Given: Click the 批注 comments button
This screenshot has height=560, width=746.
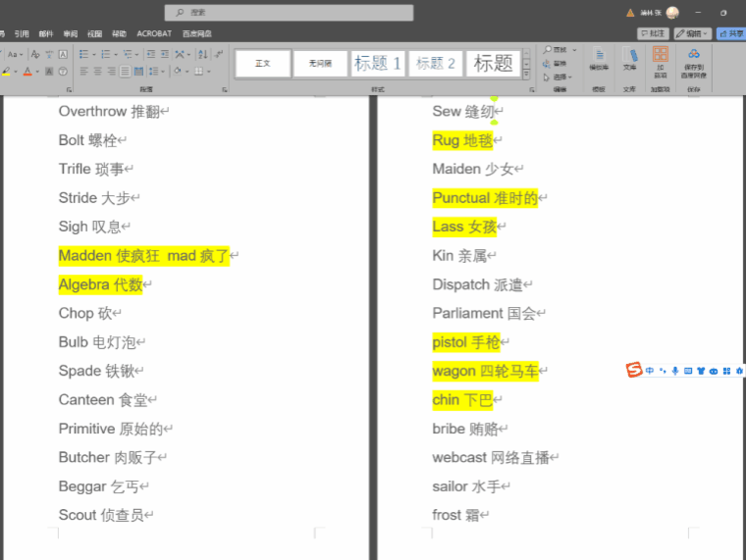Looking at the screenshot, I should [x=653, y=33].
